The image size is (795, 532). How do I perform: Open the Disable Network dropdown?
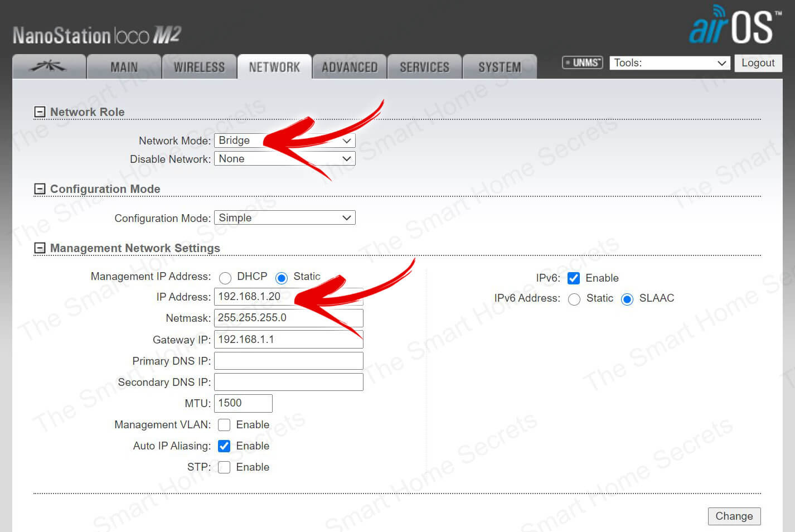[x=284, y=159]
